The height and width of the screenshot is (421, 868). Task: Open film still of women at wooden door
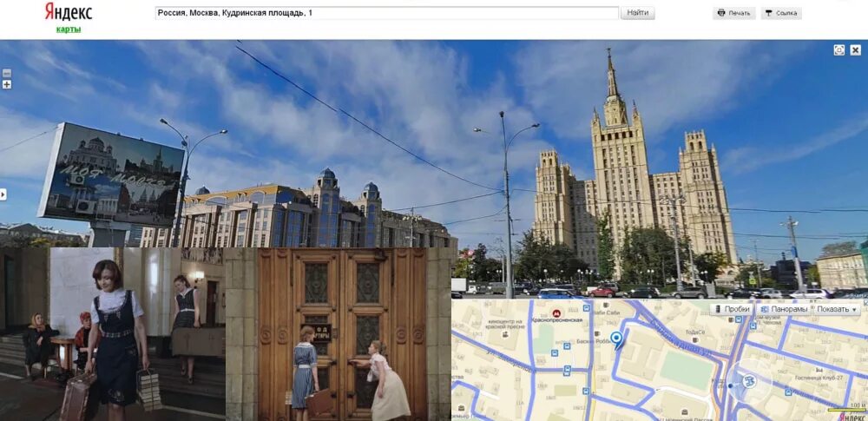[338, 334]
